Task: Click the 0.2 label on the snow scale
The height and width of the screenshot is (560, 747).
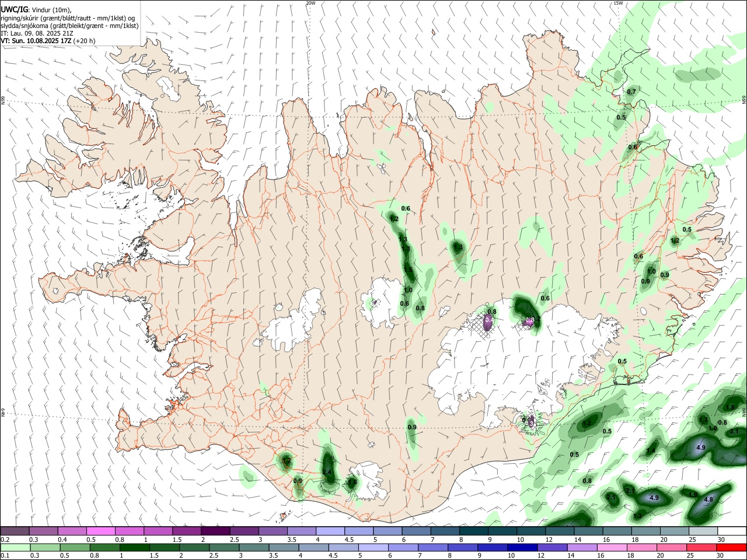Action: [5, 540]
